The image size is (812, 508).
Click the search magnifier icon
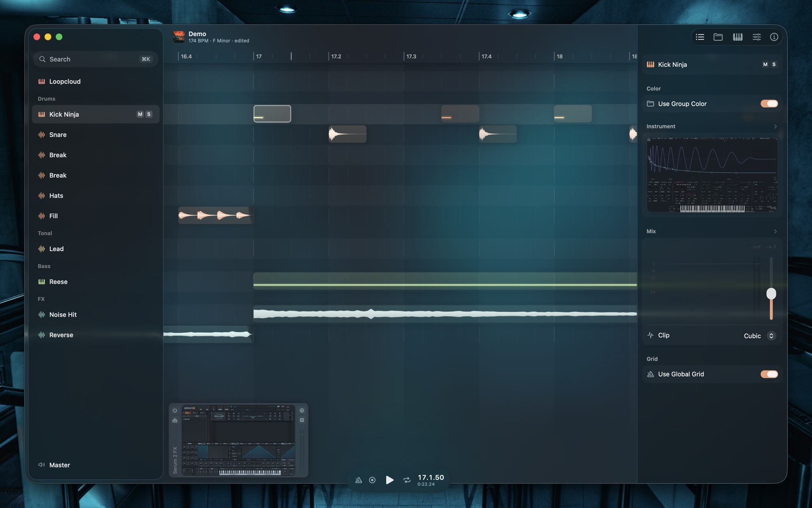click(42, 59)
